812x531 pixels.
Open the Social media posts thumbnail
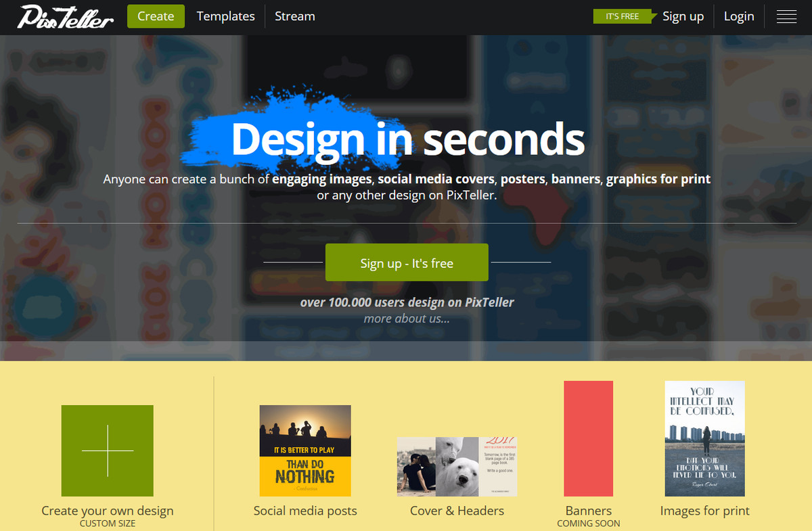tap(305, 451)
